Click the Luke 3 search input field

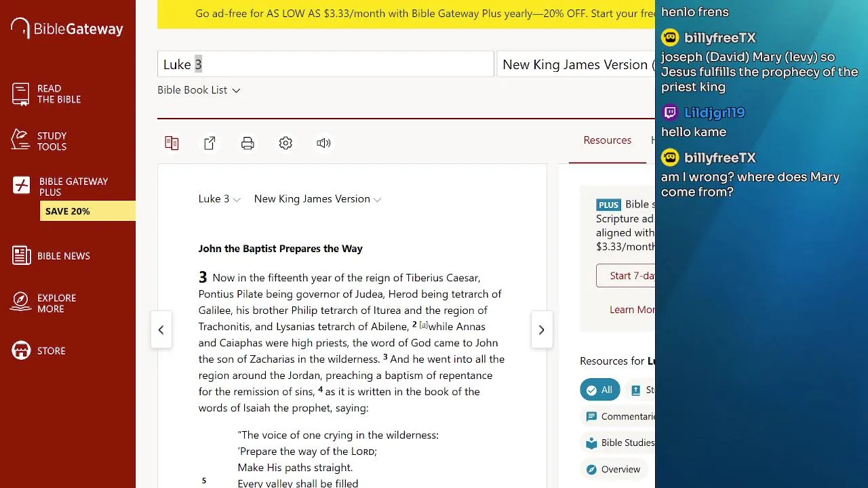coord(325,64)
